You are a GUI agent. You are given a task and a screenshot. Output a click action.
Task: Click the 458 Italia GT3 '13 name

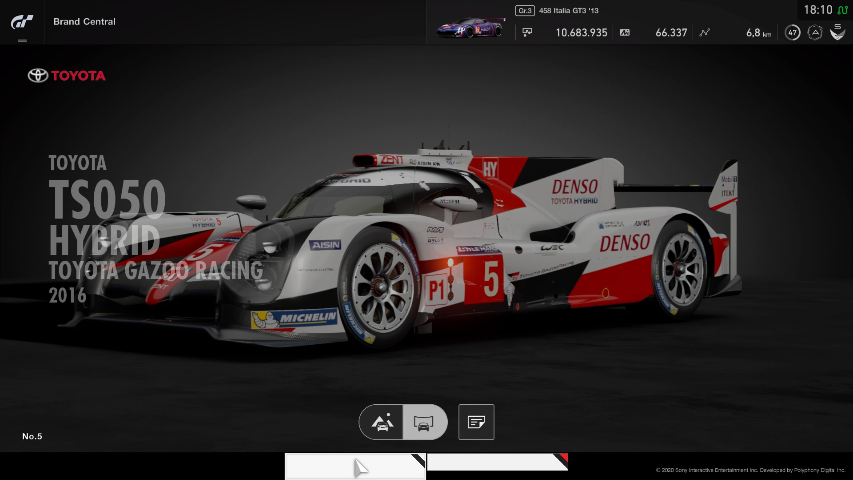[x=571, y=10]
